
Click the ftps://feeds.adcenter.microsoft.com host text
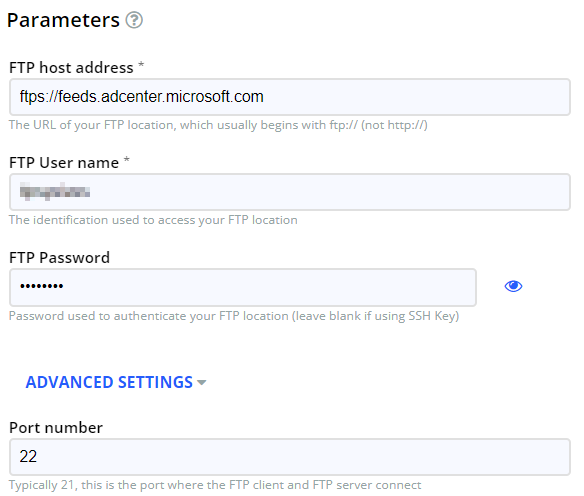point(142,97)
